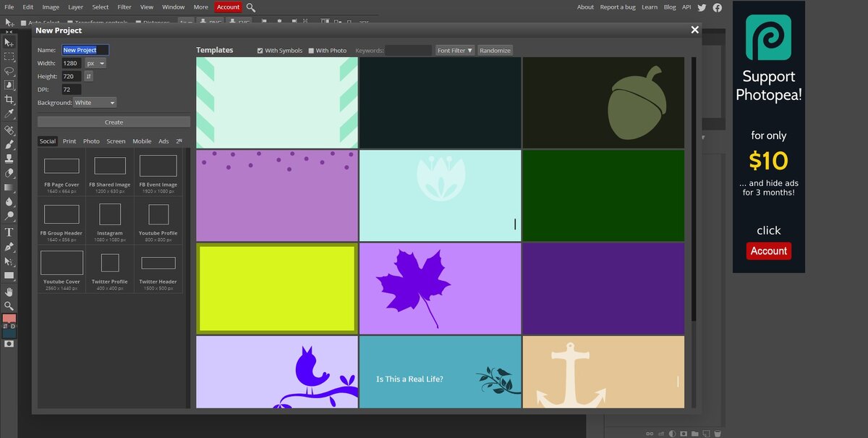
Task: Open the search magnifier in menu bar
Action: click(251, 7)
